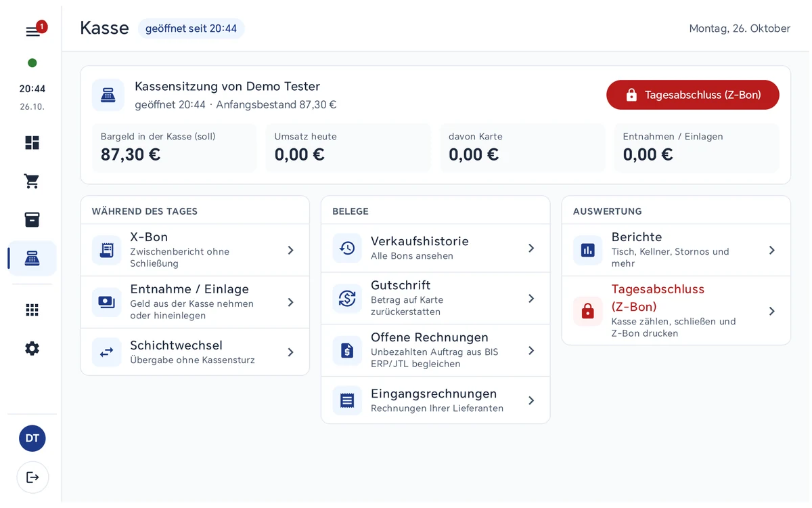This screenshot has width=812, height=508.
Task: Open Eingangsrechnungen entry
Action: [x=436, y=400]
